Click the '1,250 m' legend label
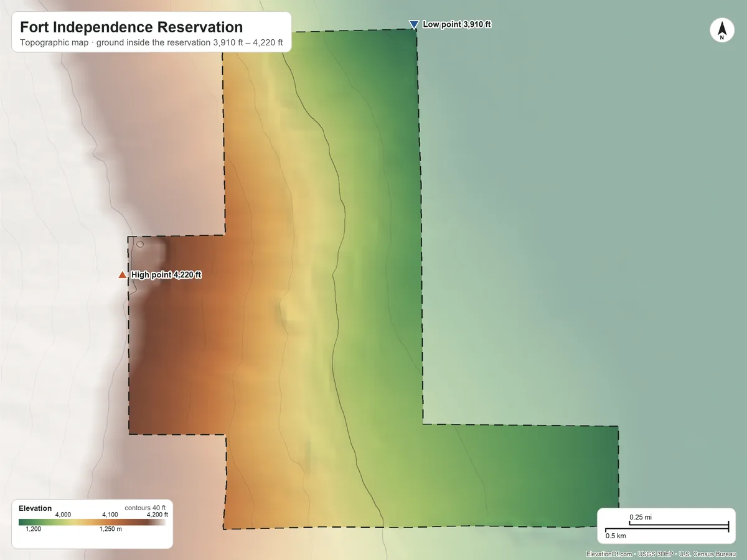Viewport: 747px width, 560px height. pyautogui.click(x=111, y=530)
